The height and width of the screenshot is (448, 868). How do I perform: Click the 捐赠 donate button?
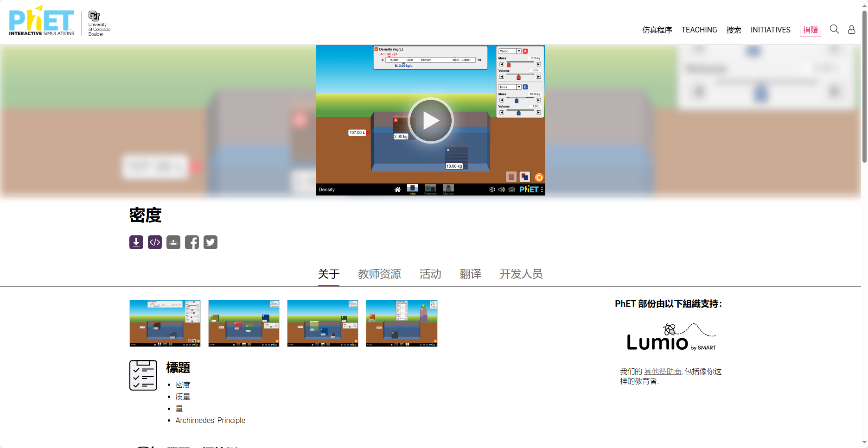[x=810, y=30]
